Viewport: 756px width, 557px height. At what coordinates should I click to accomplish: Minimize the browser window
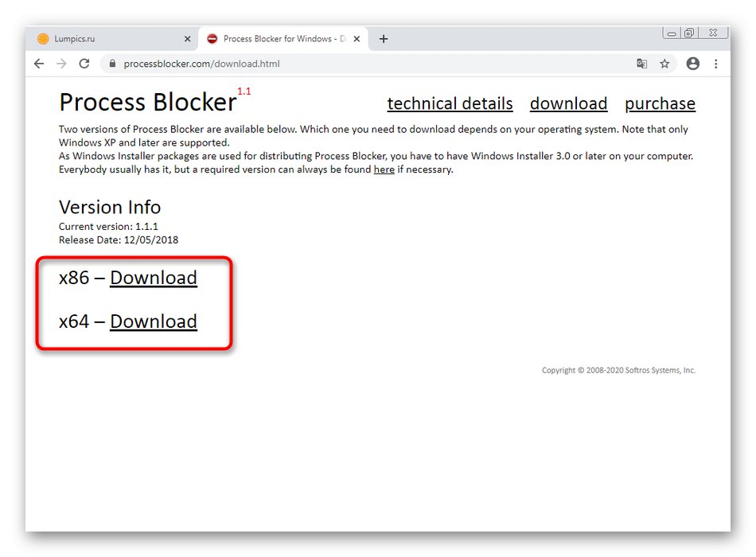[x=671, y=33]
